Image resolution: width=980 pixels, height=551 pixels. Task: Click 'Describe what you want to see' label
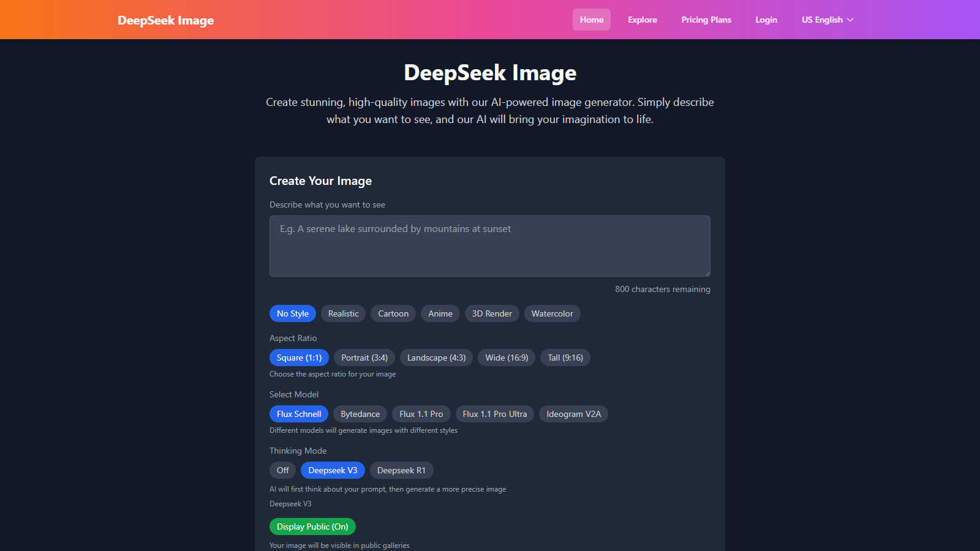pos(327,204)
